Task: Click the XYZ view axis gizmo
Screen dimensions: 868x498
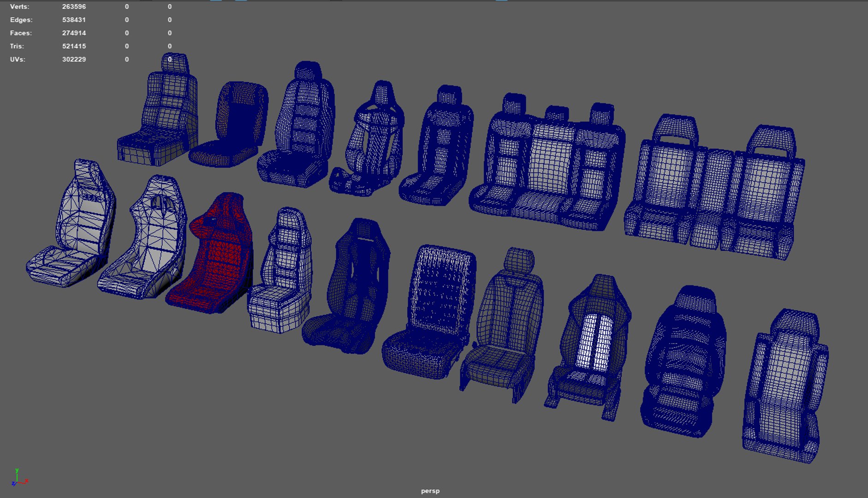Action: coord(19,478)
